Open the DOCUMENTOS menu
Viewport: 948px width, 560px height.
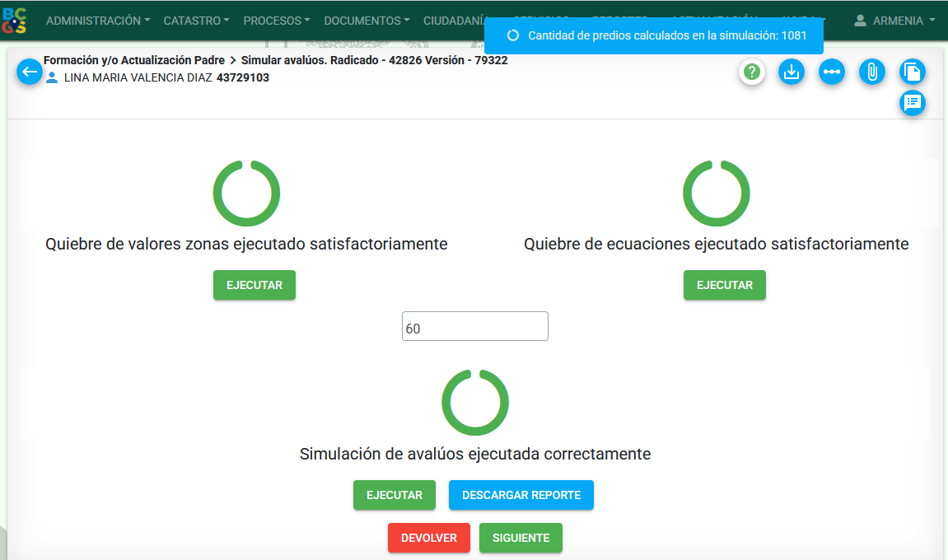[367, 21]
